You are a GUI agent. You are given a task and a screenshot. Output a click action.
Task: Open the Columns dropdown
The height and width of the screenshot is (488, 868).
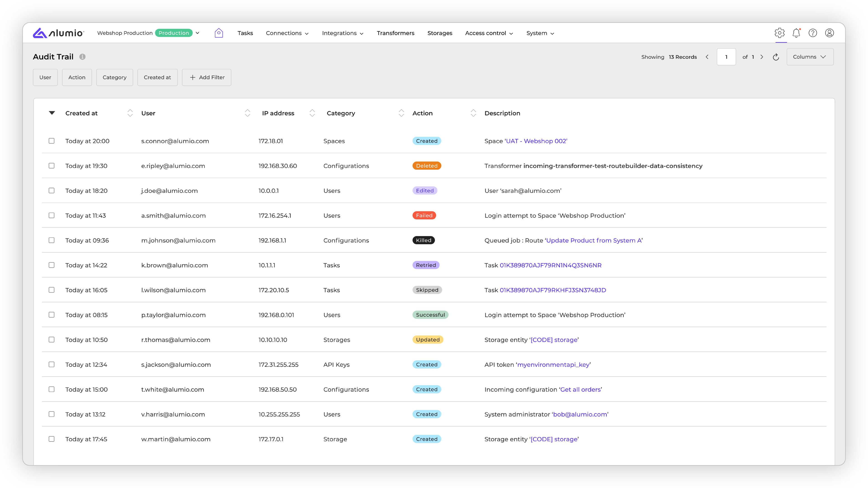click(810, 57)
